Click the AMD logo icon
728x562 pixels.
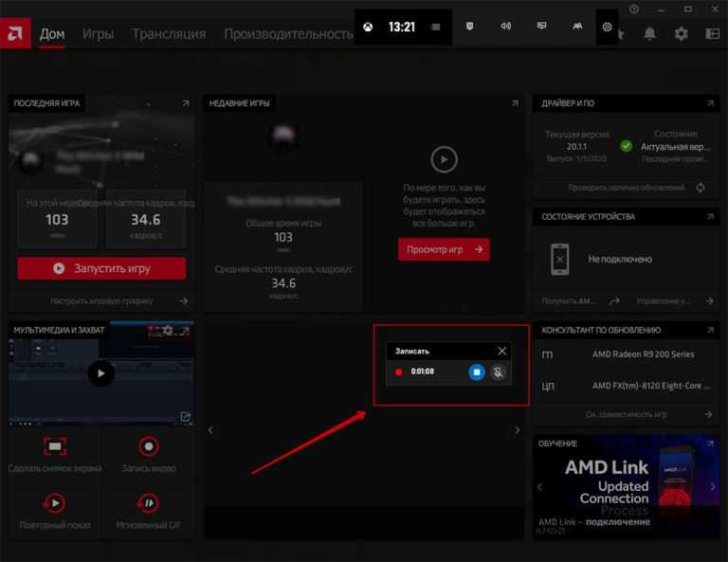15,33
